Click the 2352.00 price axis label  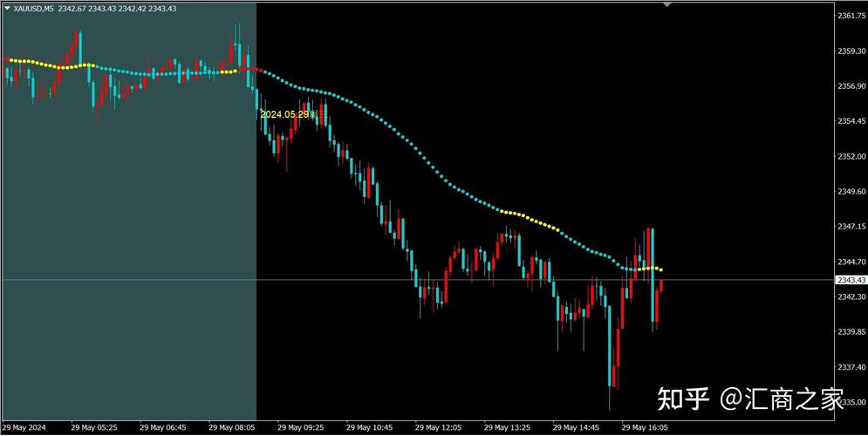click(850, 156)
